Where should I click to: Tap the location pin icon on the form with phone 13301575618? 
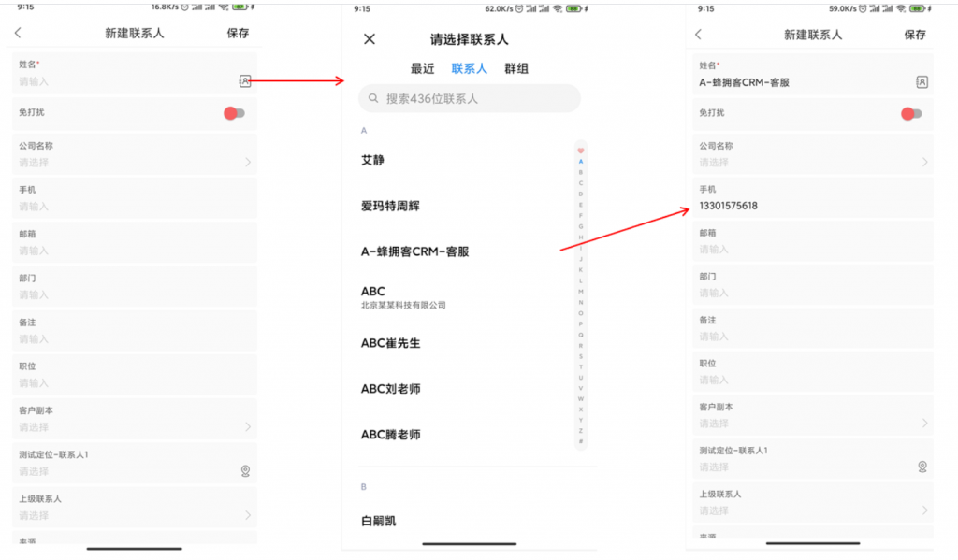[922, 467]
